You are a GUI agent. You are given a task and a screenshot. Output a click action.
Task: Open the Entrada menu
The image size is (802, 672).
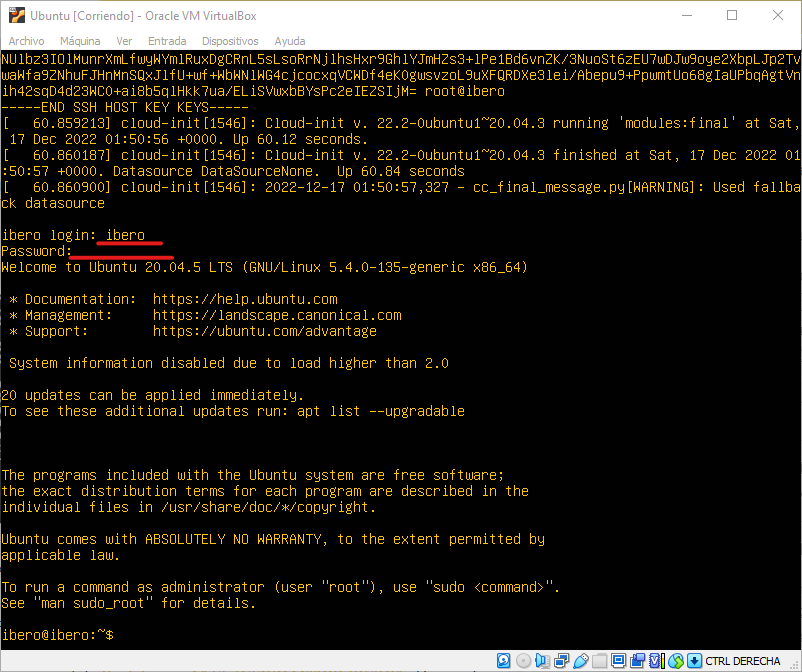coord(167,41)
